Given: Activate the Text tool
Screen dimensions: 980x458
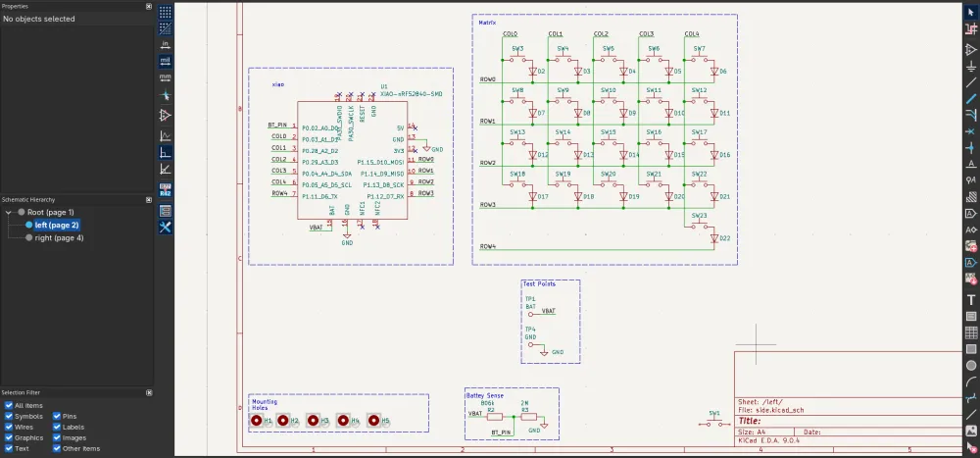Looking at the screenshot, I should [x=970, y=298].
